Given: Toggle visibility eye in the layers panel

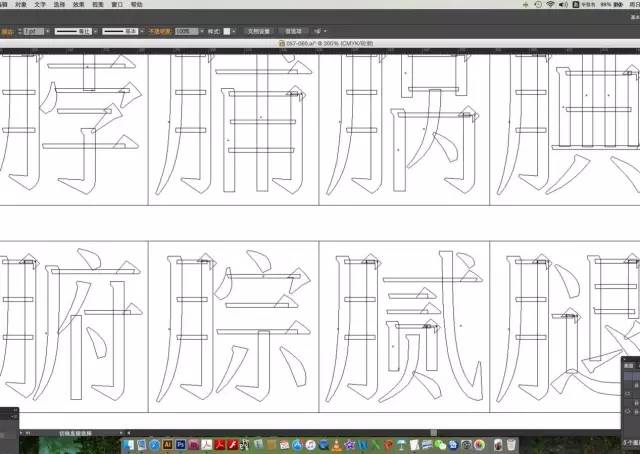Looking at the screenshot, I should pyautogui.click(x=627, y=410).
